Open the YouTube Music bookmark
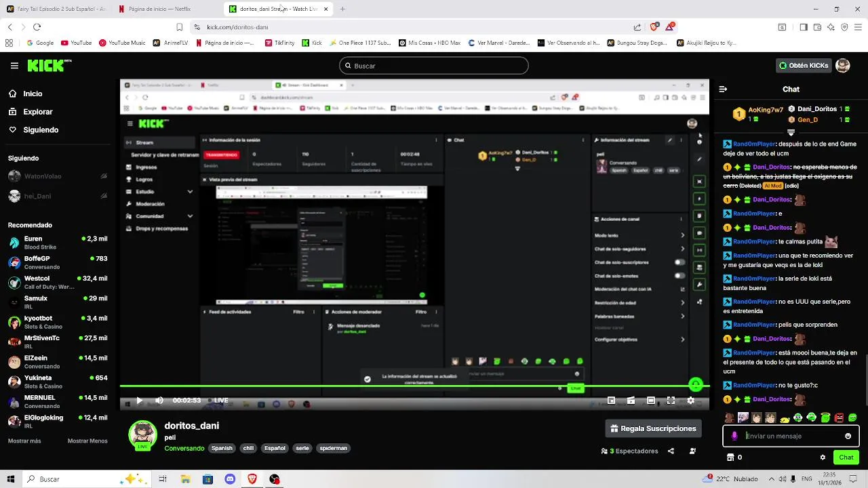 (122, 43)
